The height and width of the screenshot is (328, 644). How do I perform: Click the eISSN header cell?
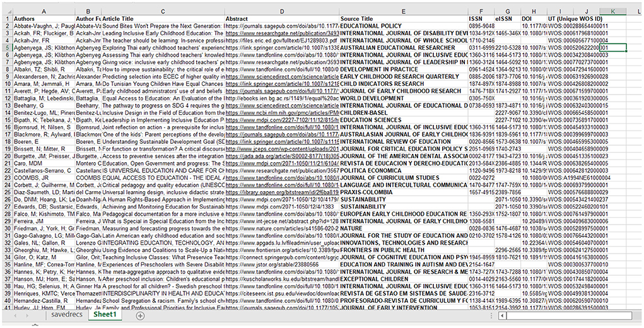507,19
